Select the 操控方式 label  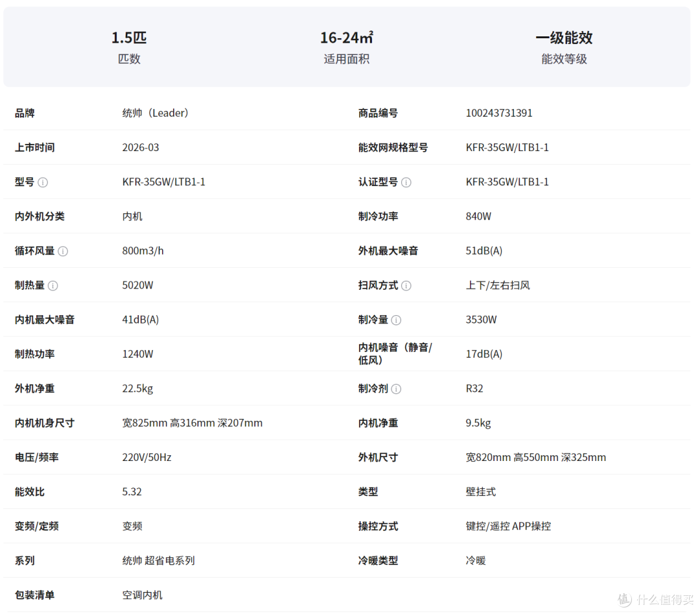(378, 526)
